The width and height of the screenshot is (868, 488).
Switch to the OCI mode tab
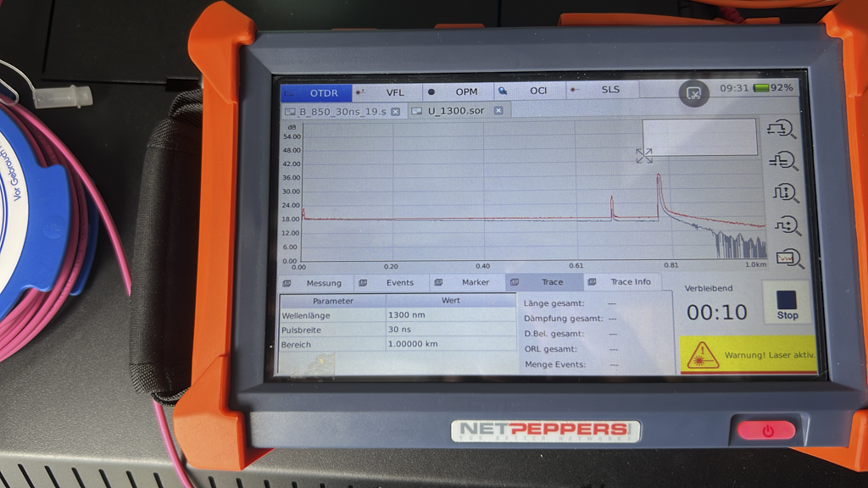coord(530,90)
